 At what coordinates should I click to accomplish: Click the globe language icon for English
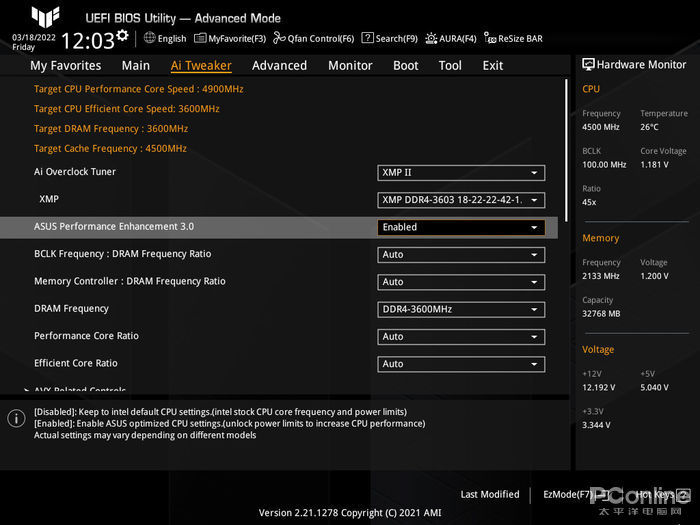click(150, 38)
